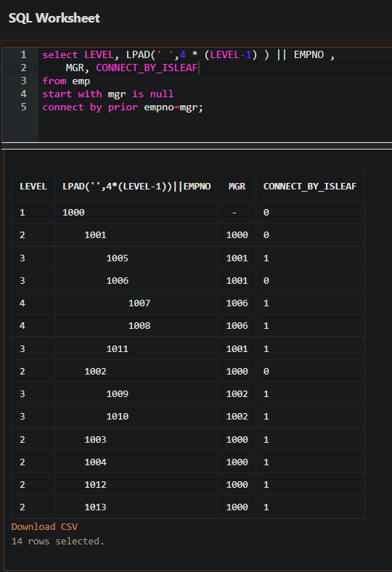Click the CONNECT_BY_ISLEAF keyword in editor line 2

tap(147, 68)
